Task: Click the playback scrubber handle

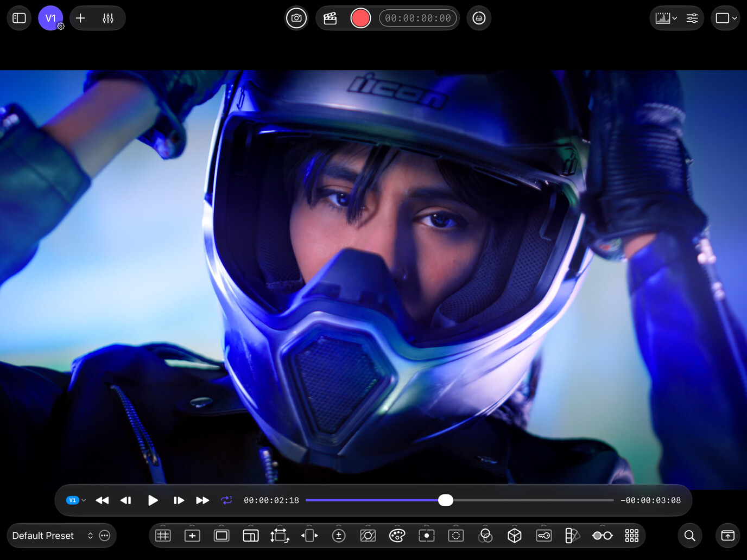Action: click(446, 500)
